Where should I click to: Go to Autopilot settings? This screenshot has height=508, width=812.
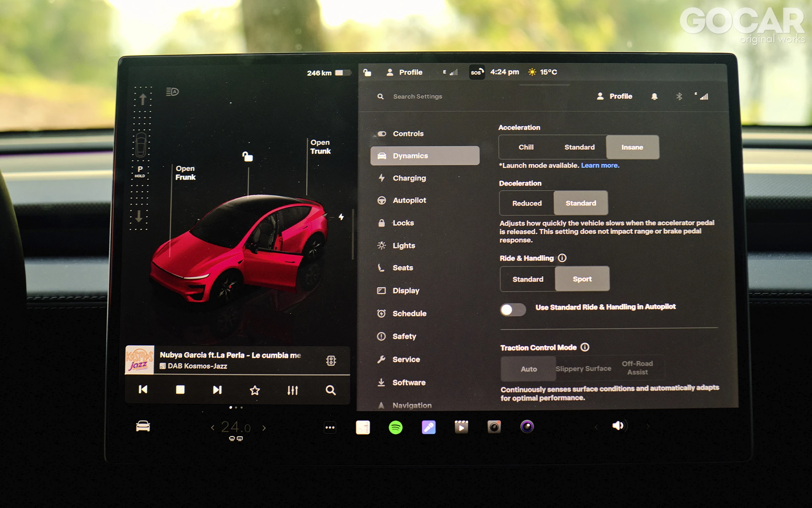(409, 200)
